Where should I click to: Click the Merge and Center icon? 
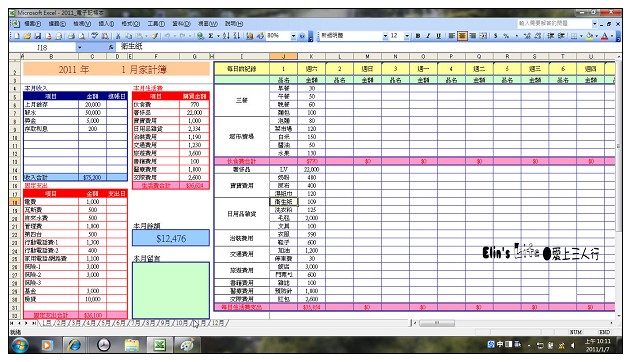[483, 36]
